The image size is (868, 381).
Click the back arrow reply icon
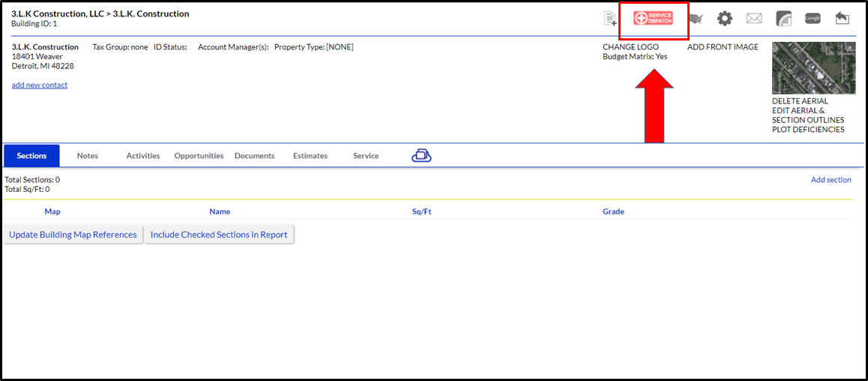842,19
